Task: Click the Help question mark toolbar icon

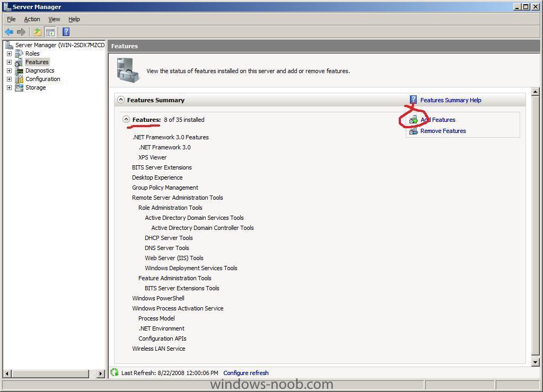Action: coord(66,32)
